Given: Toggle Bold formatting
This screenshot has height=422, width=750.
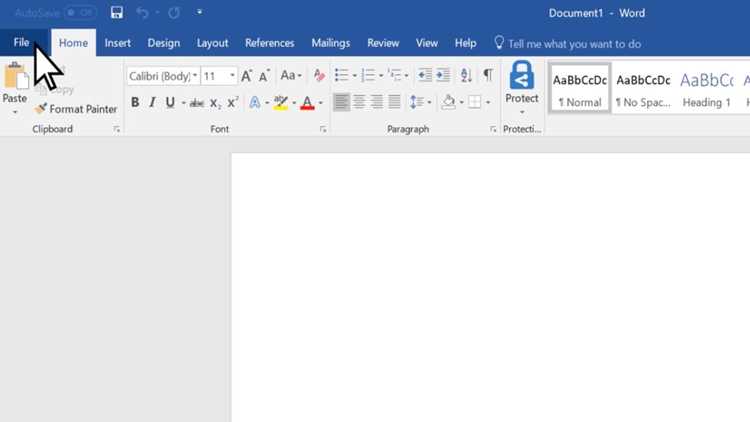Looking at the screenshot, I should [135, 102].
